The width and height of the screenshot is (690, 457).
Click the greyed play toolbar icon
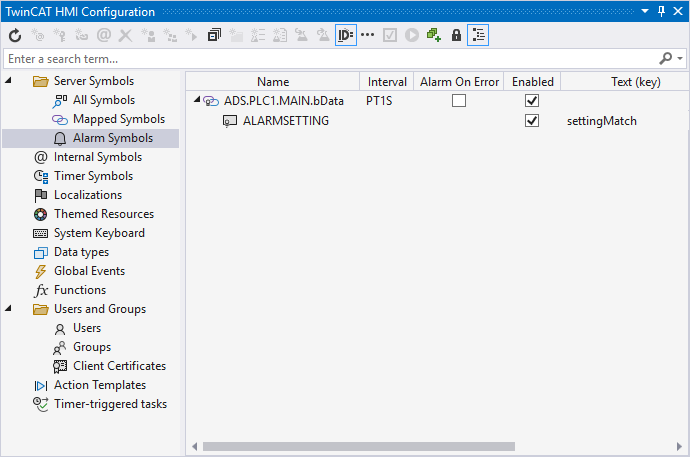tap(412, 35)
